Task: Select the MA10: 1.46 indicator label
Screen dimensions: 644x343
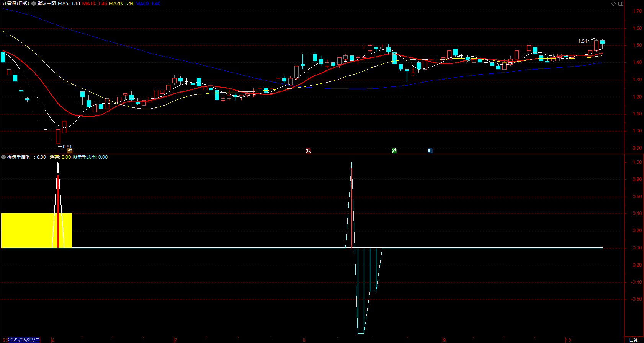Action: pos(95,3)
